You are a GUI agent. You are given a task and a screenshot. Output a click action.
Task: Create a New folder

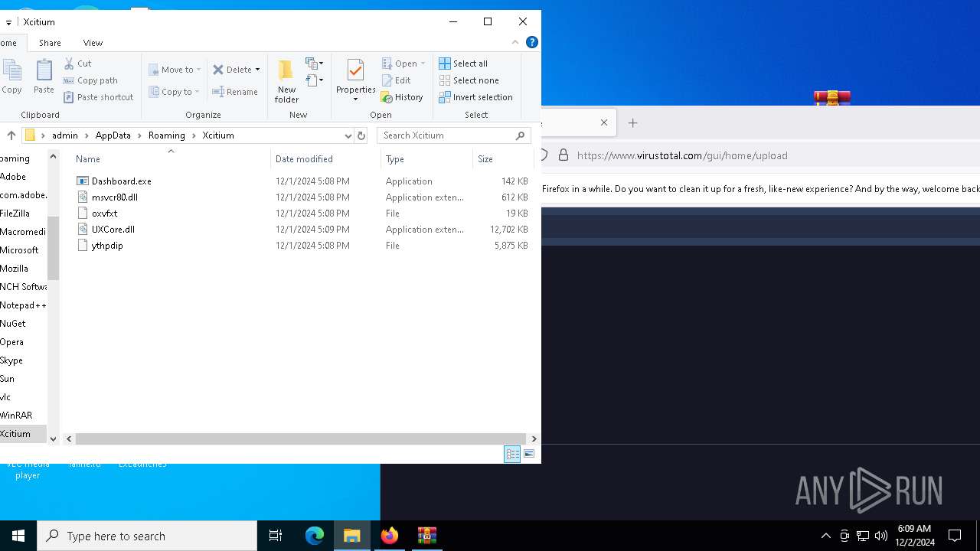click(286, 81)
